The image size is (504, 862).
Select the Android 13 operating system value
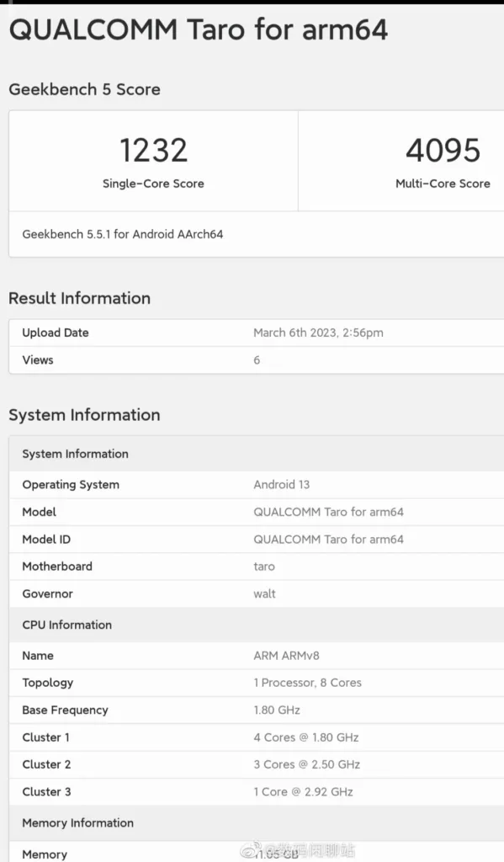point(281,484)
